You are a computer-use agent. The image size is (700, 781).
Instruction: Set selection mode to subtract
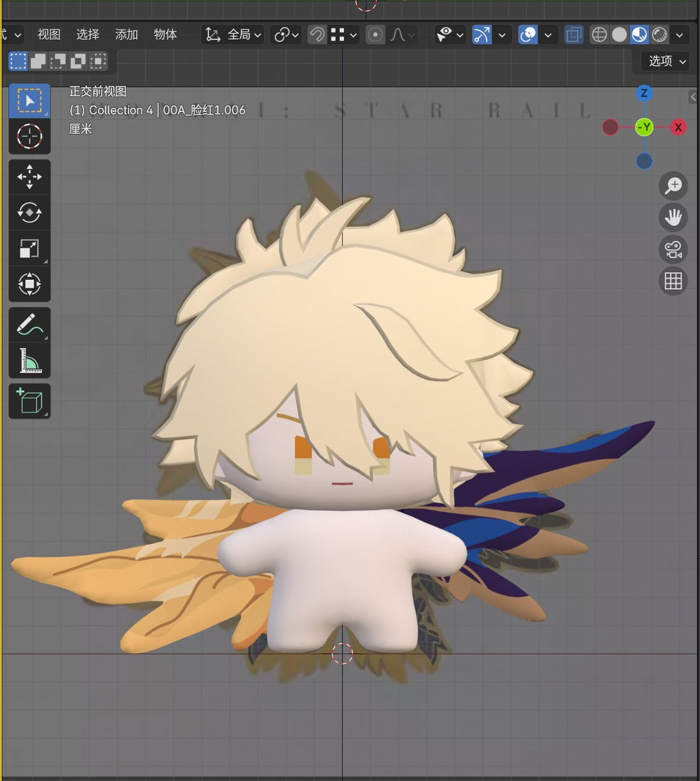59,61
